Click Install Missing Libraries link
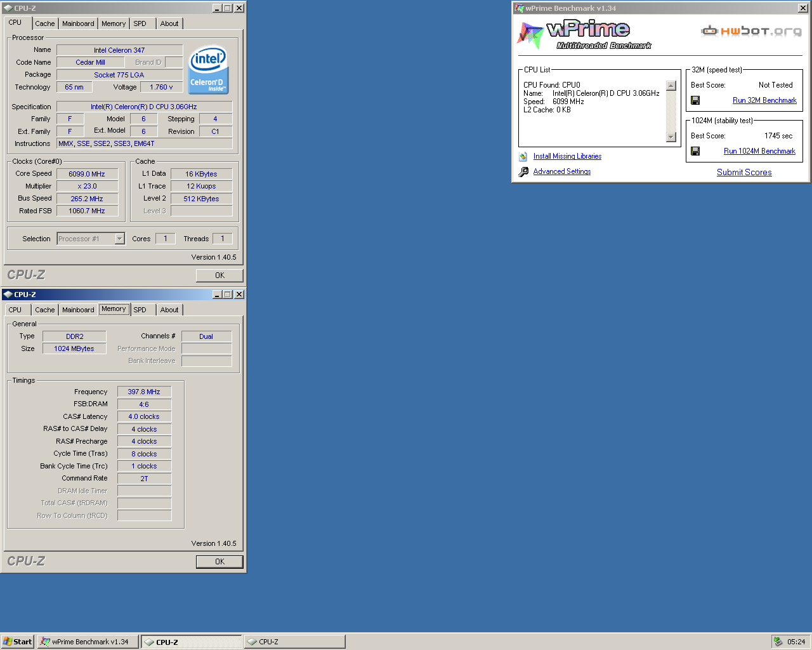The height and width of the screenshot is (650, 812). click(567, 156)
